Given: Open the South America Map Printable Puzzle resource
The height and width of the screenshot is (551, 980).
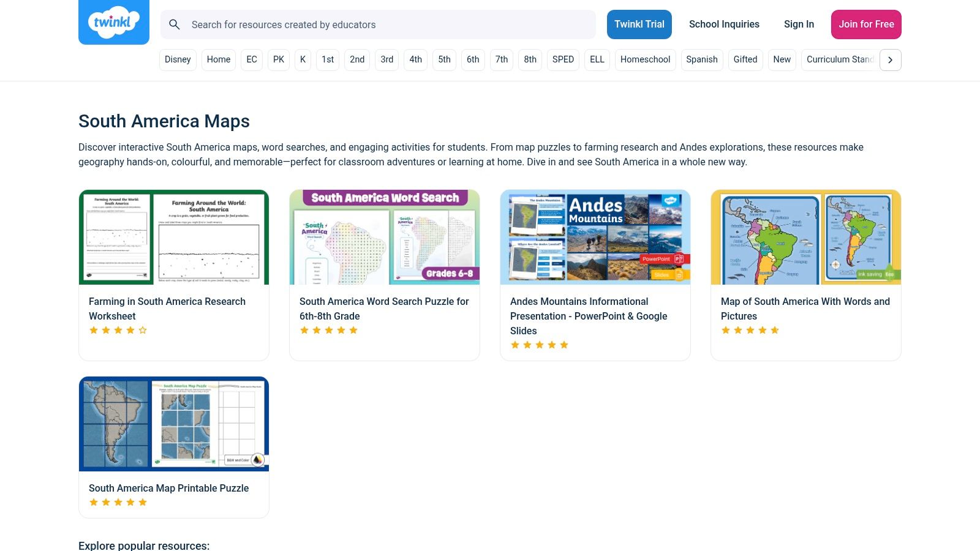Looking at the screenshot, I should (169, 488).
